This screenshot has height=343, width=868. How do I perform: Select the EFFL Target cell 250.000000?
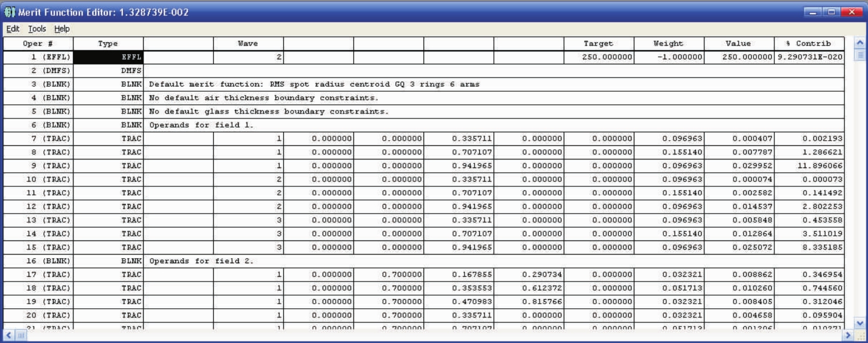(x=598, y=56)
